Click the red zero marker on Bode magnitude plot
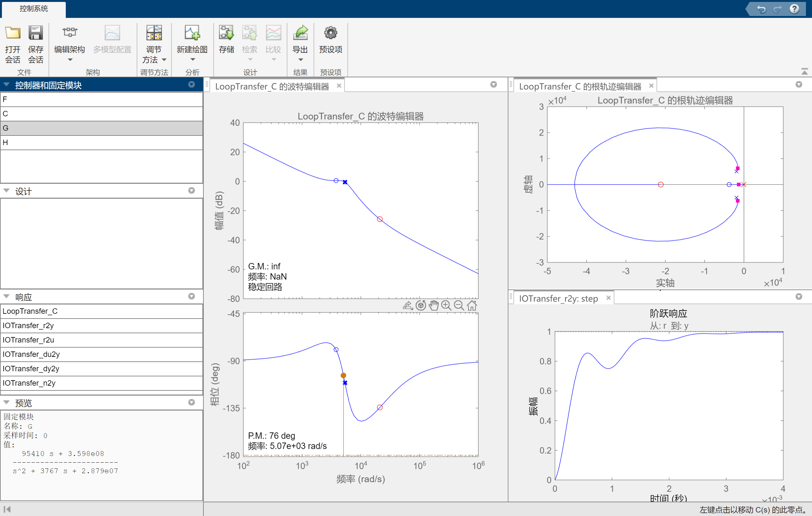Image resolution: width=812 pixels, height=516 pixels. 380,219
